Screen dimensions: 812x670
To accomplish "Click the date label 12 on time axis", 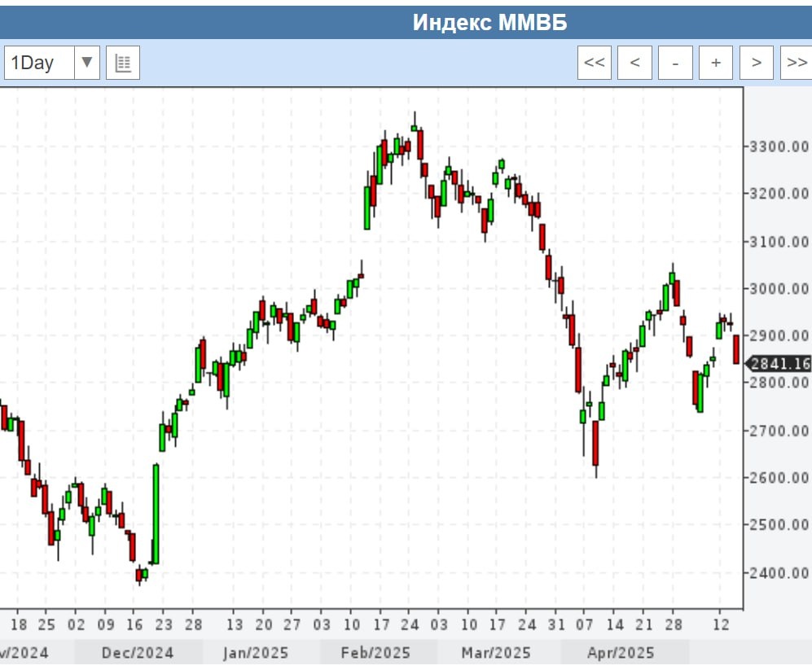I will [722, 625].
